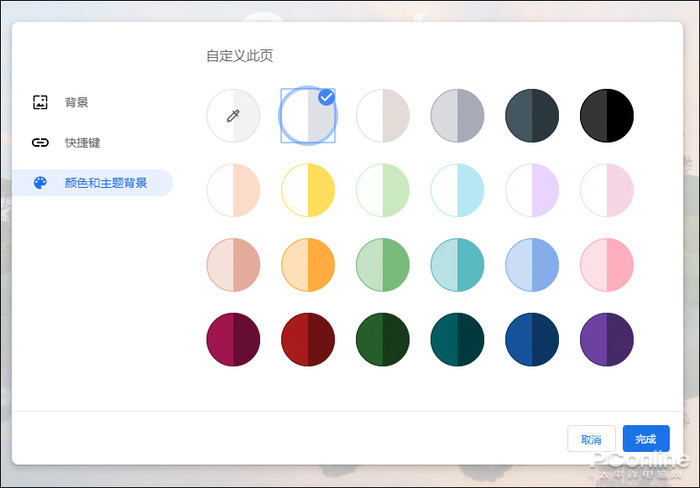Choose the dark red theme swatch
The image size is (700, 488).
[x=308, y=339]
